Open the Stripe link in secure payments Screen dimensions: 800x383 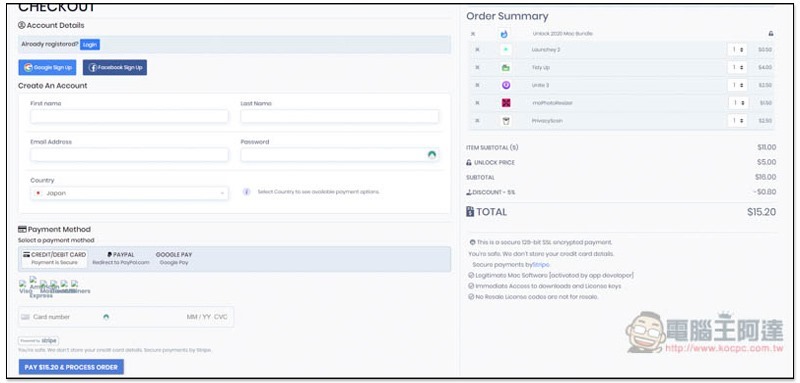(x=541, y=265)
